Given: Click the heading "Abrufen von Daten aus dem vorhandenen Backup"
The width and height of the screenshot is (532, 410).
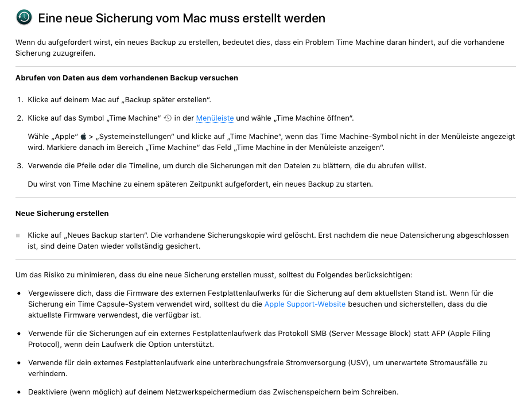Looking at the screenshot, I should point(127,78).
